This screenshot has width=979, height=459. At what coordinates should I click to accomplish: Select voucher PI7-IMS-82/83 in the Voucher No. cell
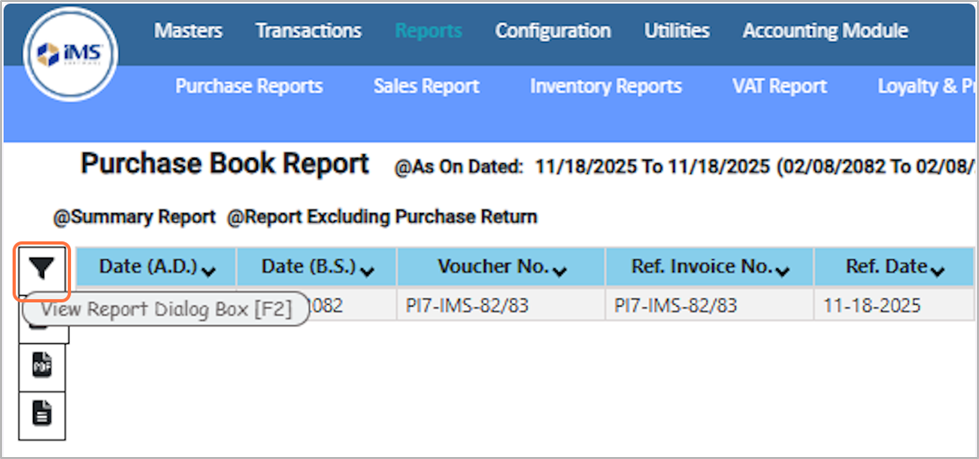pyautogui.click(x=467, y=306)
